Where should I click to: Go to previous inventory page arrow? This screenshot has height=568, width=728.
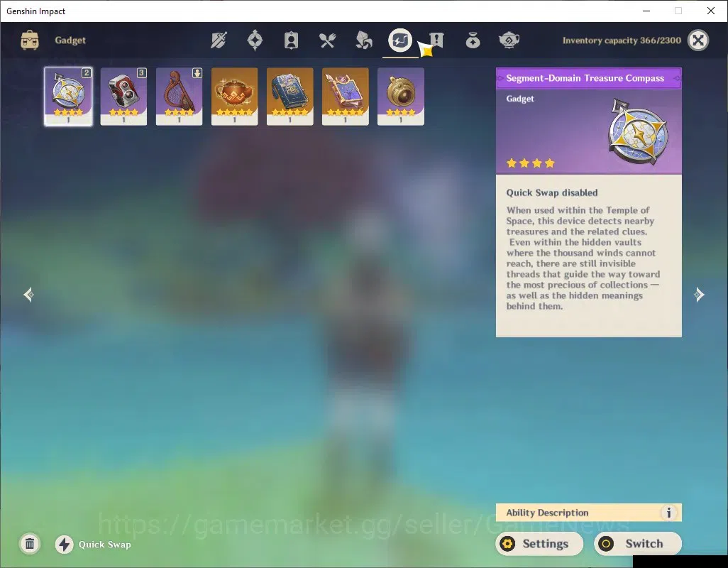29,295
